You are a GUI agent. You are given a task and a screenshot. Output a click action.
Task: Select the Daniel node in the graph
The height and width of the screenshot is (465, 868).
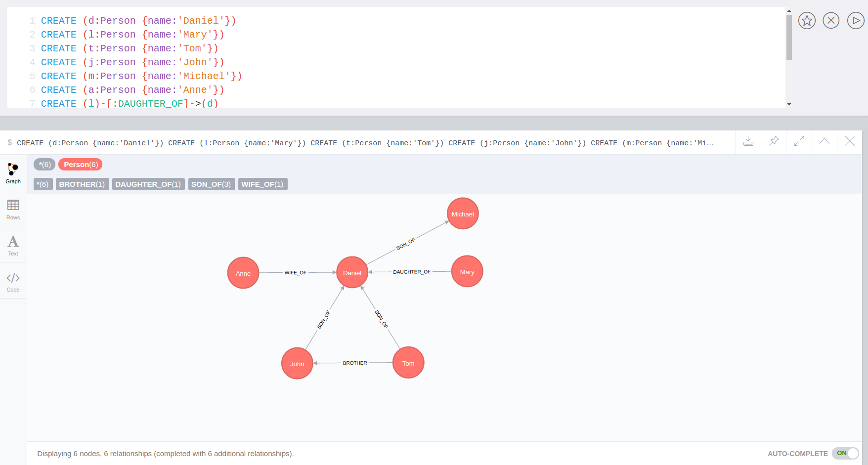[351, 272]
